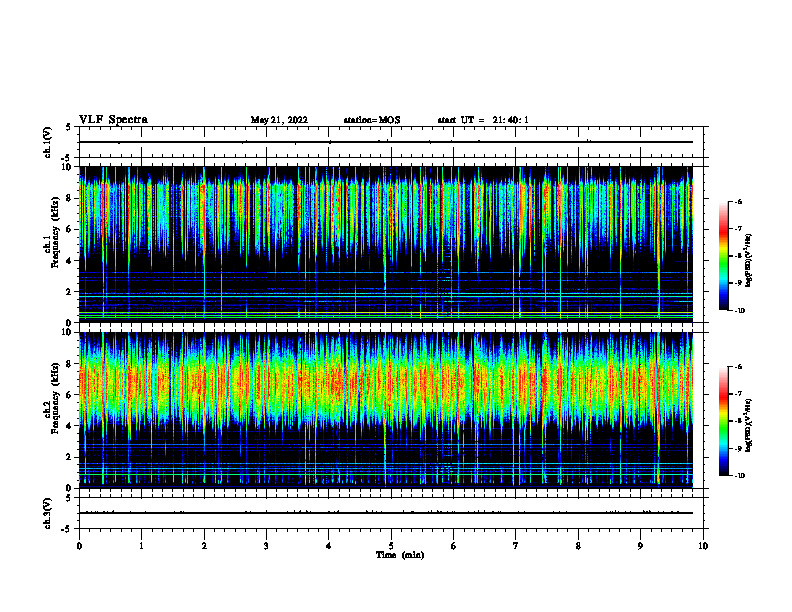792x612 pixels.
Task: Click the "-6" label on ch.2 color scale
Action: pos(738,367)
